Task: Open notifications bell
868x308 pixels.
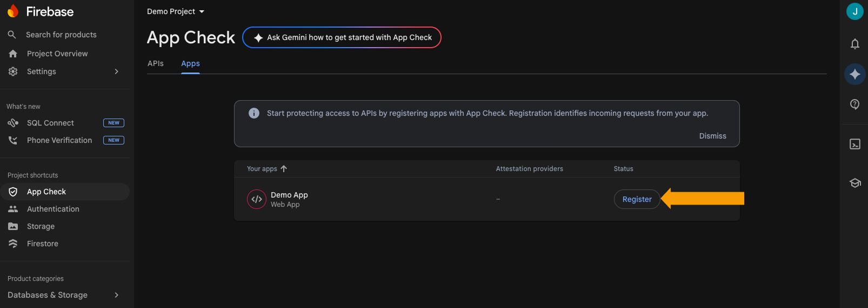Action: pyautogui.click(x=855, y=44)
